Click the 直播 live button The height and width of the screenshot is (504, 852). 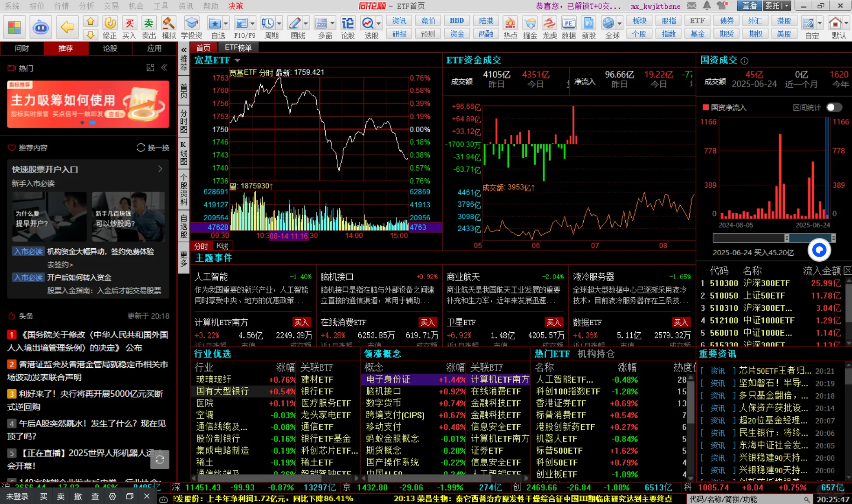click(x=750, y=6)
